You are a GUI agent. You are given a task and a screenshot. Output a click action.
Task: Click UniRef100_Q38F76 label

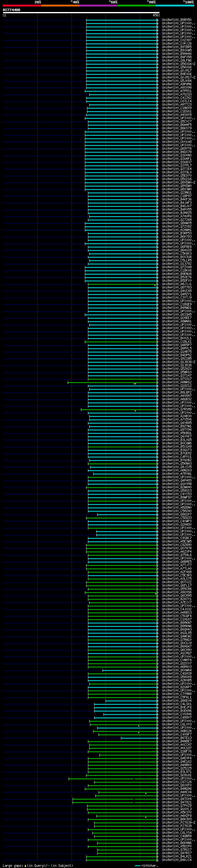[x=177, y=751]
